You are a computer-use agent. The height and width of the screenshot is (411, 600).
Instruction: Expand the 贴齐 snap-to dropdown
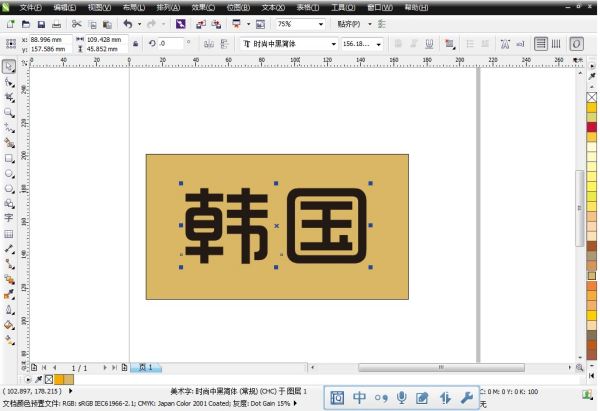pos(369,23)
